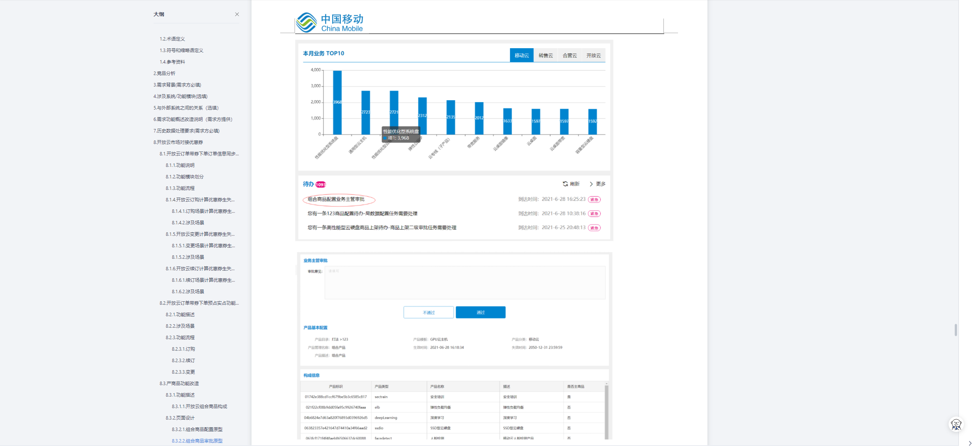Go to outline item 8.2.3.2.续订
980x446 pixels.
(x=183, y=360)
